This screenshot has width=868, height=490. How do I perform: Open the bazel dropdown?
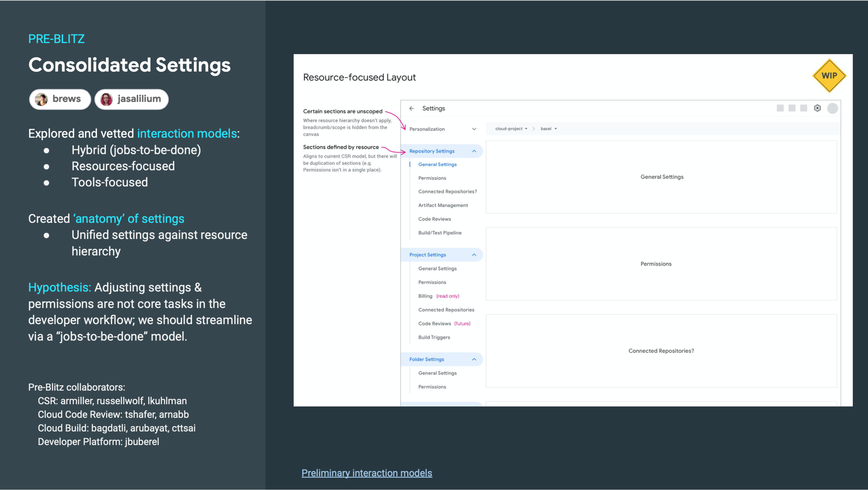click(x=548, y=128)
